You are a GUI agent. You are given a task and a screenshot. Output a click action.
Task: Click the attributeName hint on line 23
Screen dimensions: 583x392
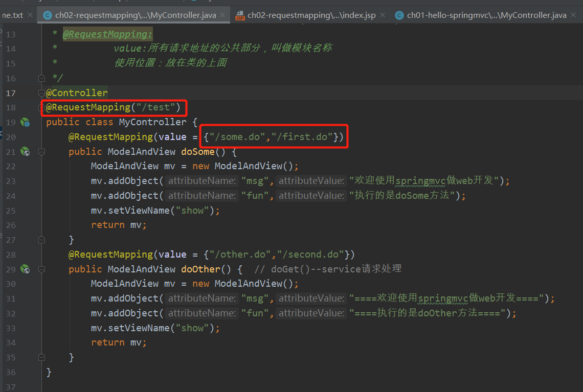(202, 181)
